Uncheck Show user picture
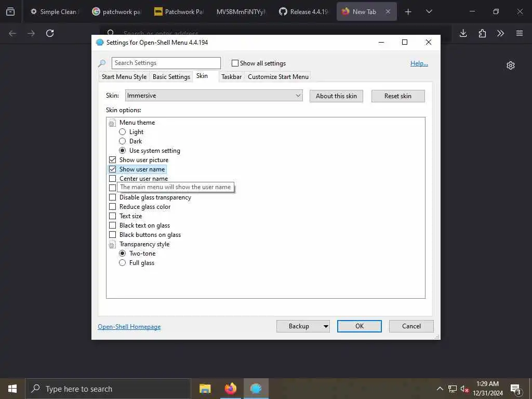 [112, 160]
